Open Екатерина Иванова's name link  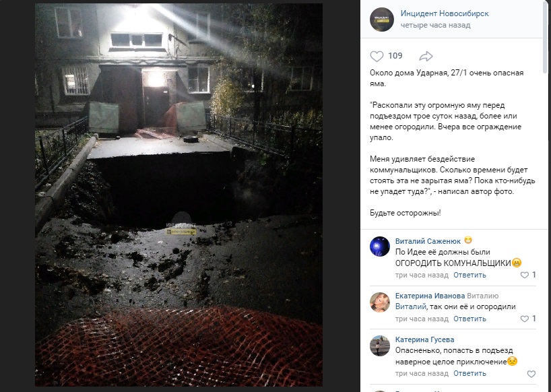coord(430,296)
